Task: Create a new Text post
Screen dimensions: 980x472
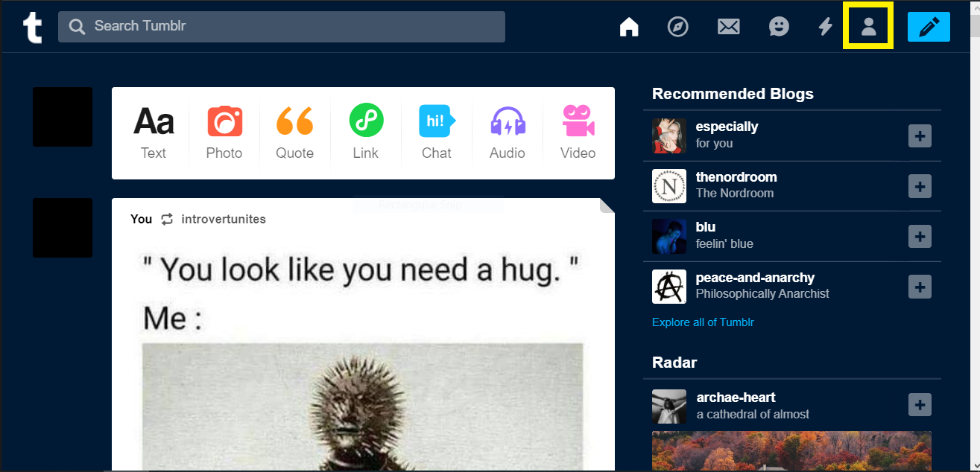Action: (154, 133)
